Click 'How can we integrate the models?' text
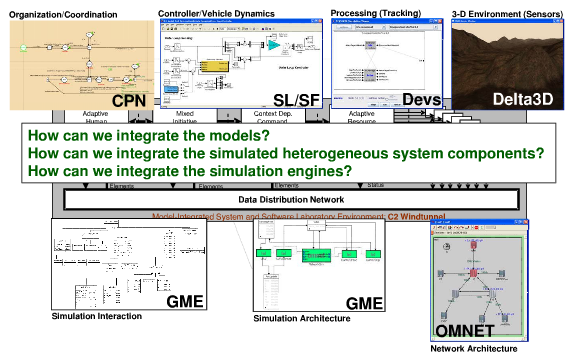Screen dimensions: 570x361 [x=149, y=136]
